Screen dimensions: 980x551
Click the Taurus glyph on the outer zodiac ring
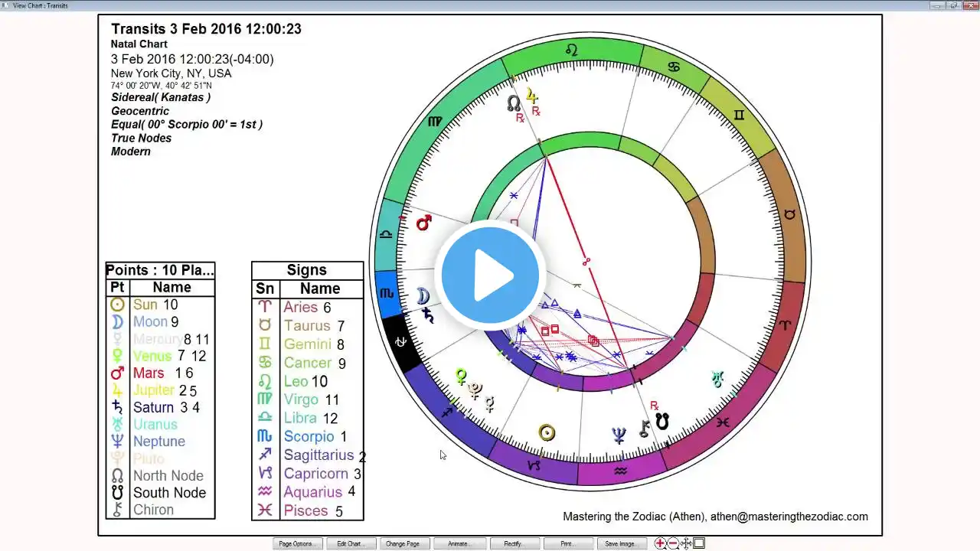coord(789,215)
